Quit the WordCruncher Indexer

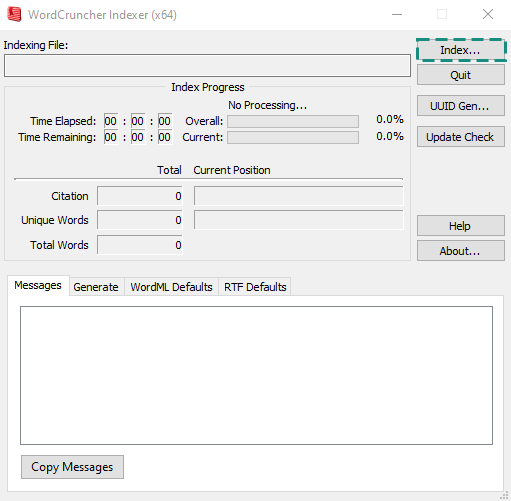pos(461,75)
